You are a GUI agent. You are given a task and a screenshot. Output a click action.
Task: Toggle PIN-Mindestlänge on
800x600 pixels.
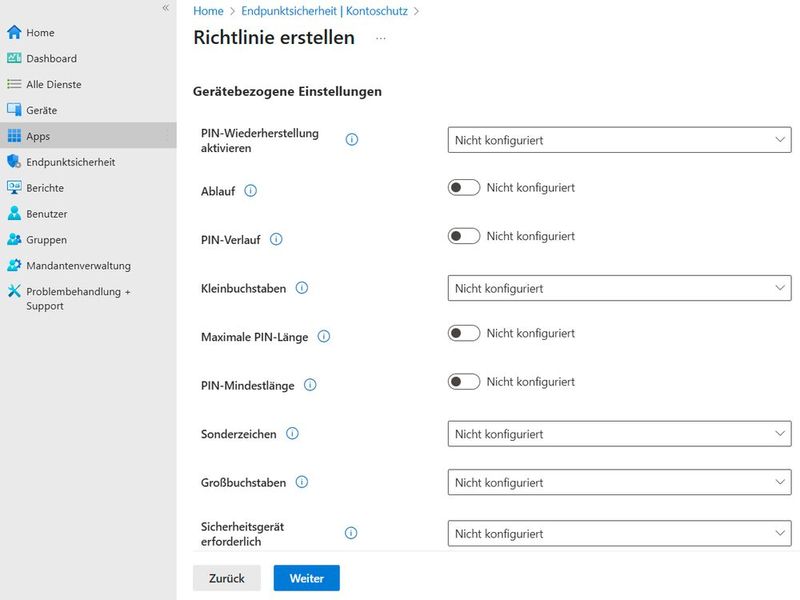(x=463, y=381)
